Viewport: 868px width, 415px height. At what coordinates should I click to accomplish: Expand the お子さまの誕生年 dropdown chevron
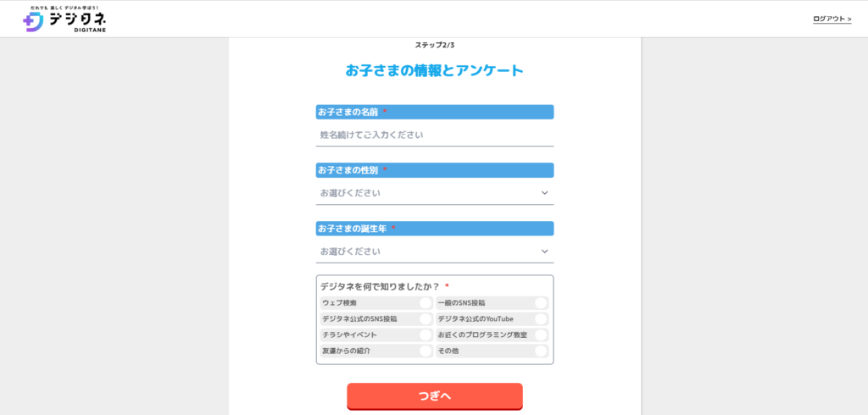click(545, 252)
